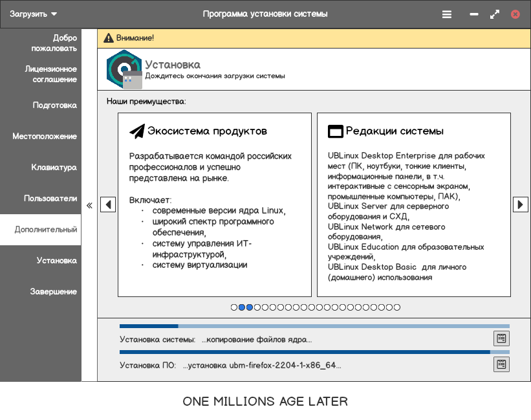This screenshot has width=531, height=420.
Task: Go to the Лицензионное соглашение step
Action: 41,74
